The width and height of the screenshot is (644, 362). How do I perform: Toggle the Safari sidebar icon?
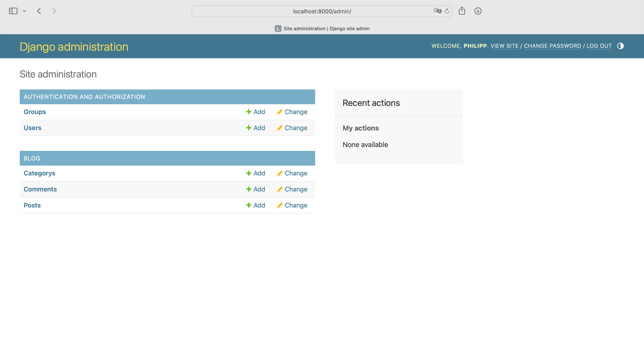point(13,11)
